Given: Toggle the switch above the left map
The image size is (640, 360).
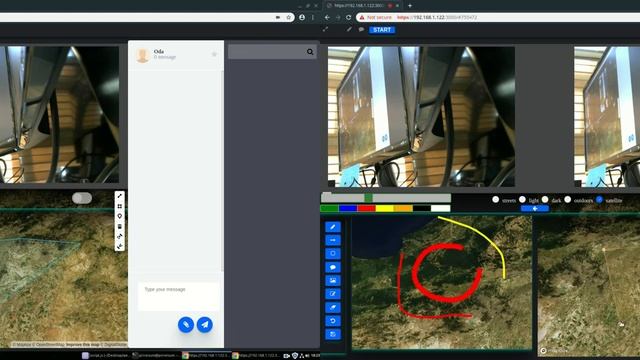Looking at the screenshot, I should (x=82, y=198).
